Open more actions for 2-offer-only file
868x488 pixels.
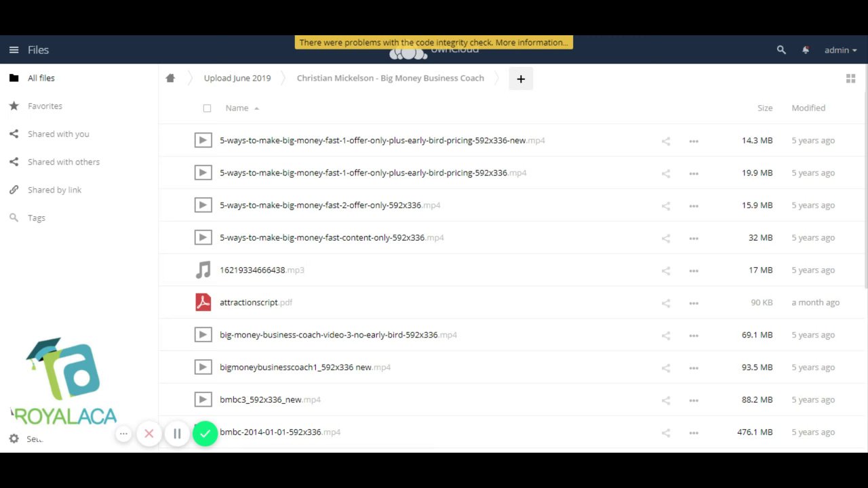click(x=694, y=206)
